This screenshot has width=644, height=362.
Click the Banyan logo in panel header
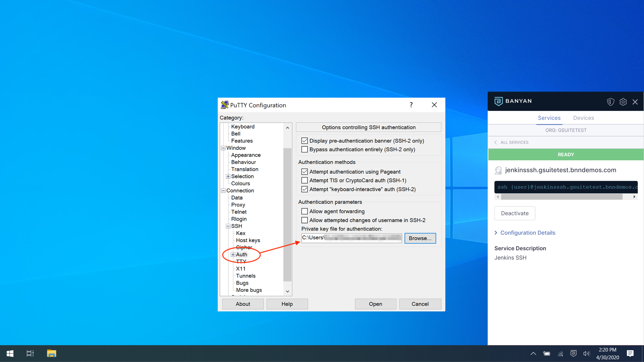click(513, 101)
